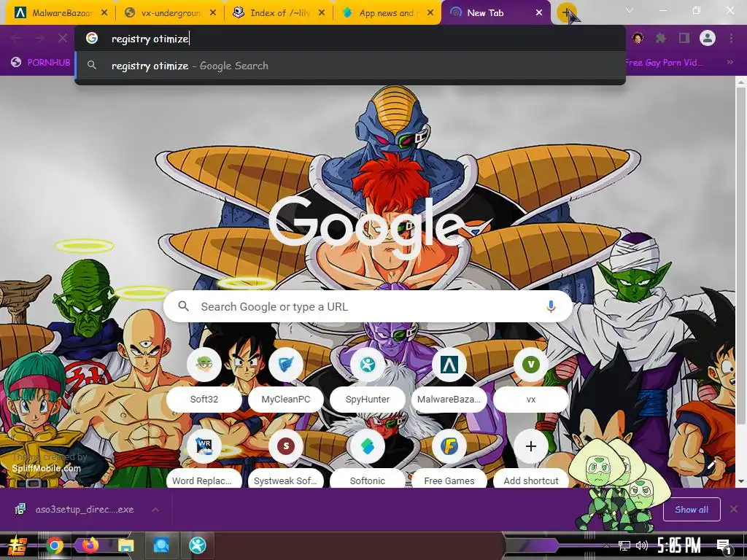Switch to the vx-underground tab
747x560 pixels.
(x=164, y=13)
